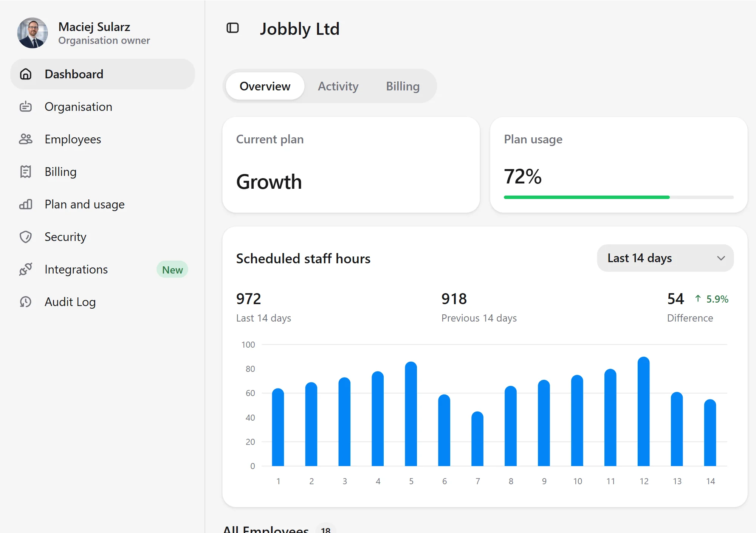Click the bar for day 9

[544, 423]
